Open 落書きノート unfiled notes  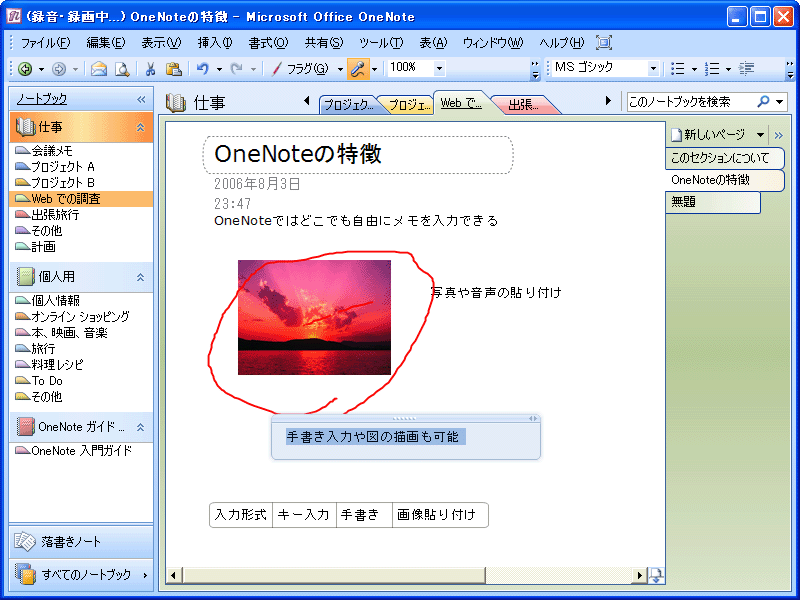[x=81, y=541]
